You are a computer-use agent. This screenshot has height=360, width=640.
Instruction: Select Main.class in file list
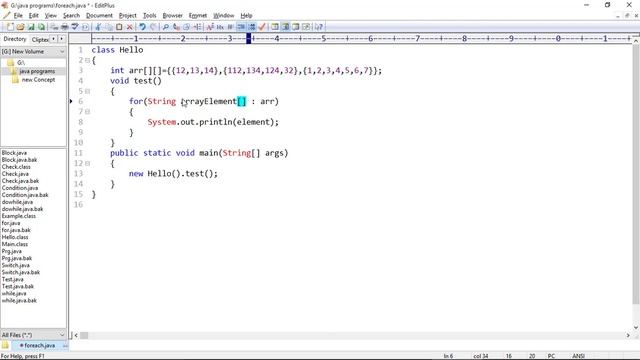[15, 244]
